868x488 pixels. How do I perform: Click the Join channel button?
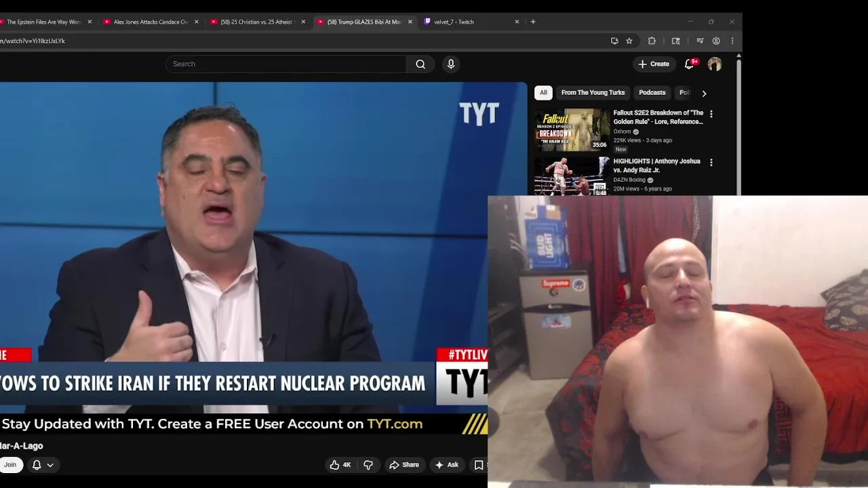coord(10,465)
